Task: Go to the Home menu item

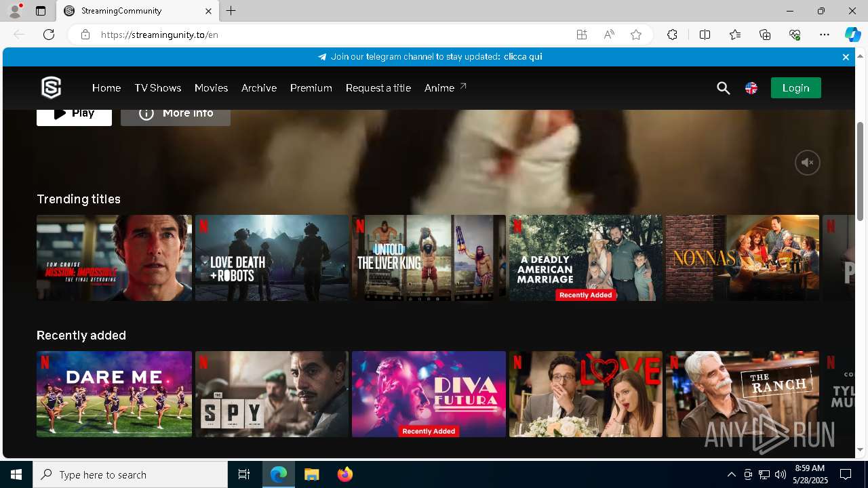Action: tap(106, 88)
